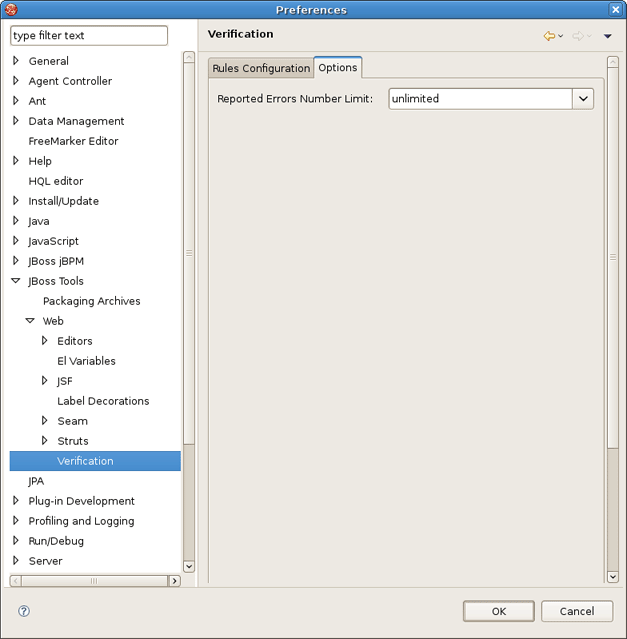
Task: Select Packaging Archives in the tree
Action: click(91, 301)
